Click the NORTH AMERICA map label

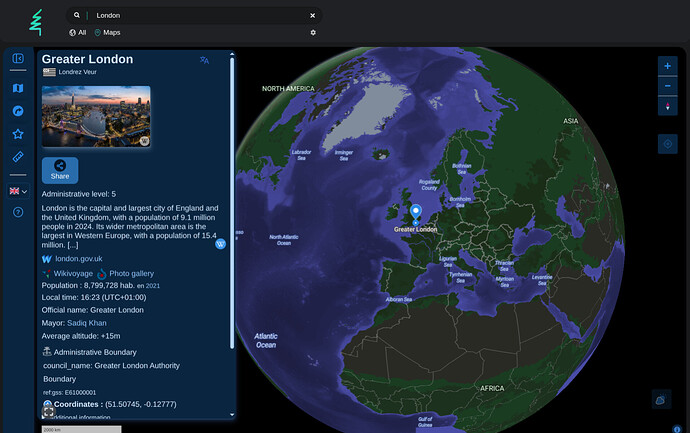coord(288,88)
